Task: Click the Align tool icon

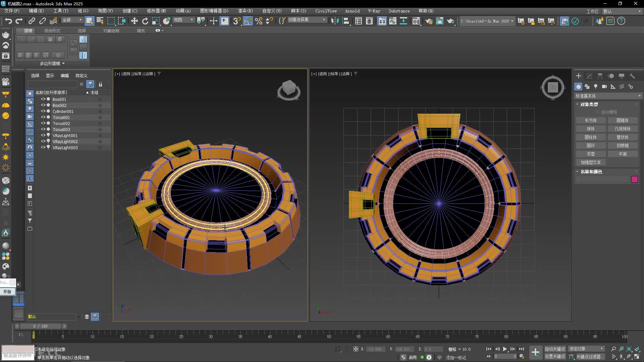Action: tap(346, 21)
